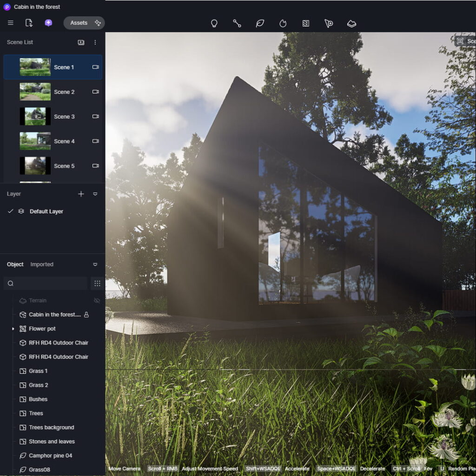Add a new scene to Scene List
The height and width of the screenshot is (476, 476).
(x=81, y=42)
